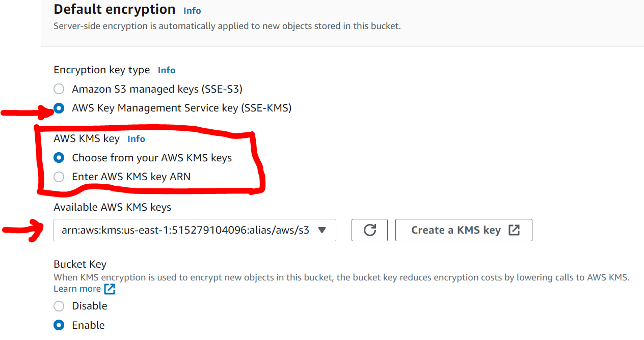Choose the 'Choose from your AWS KMS keys' option
644x340 pixels.
(59, 158)
